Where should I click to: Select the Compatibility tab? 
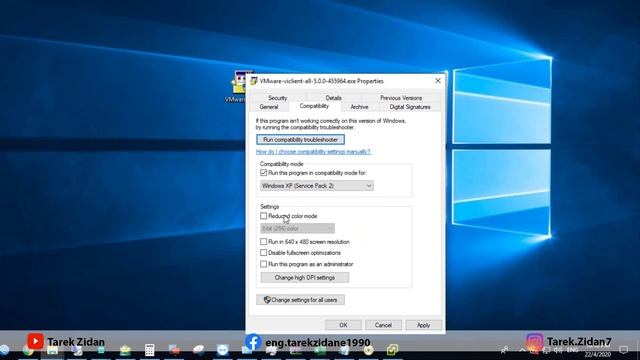click(314, 106)
